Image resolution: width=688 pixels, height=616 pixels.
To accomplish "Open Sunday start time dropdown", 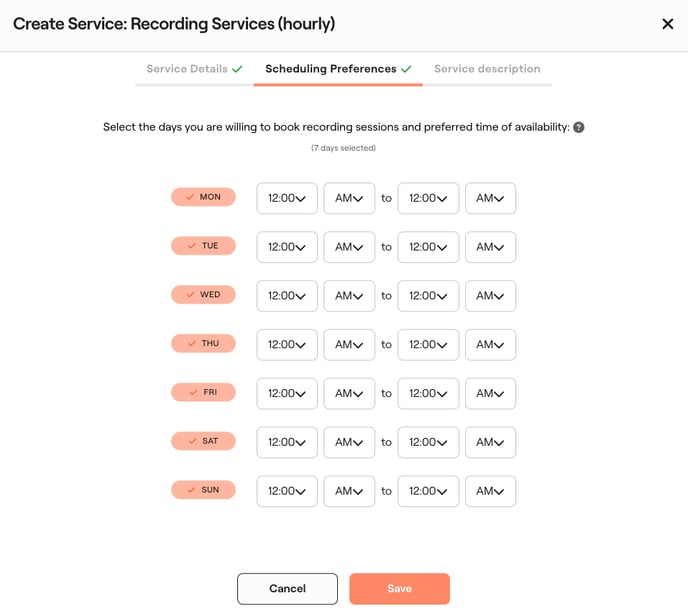I will click(287, 491).
